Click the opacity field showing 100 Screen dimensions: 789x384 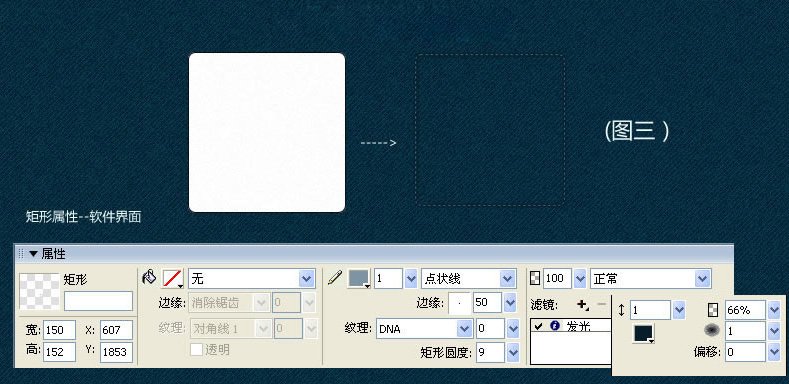(x=557, y=278)
